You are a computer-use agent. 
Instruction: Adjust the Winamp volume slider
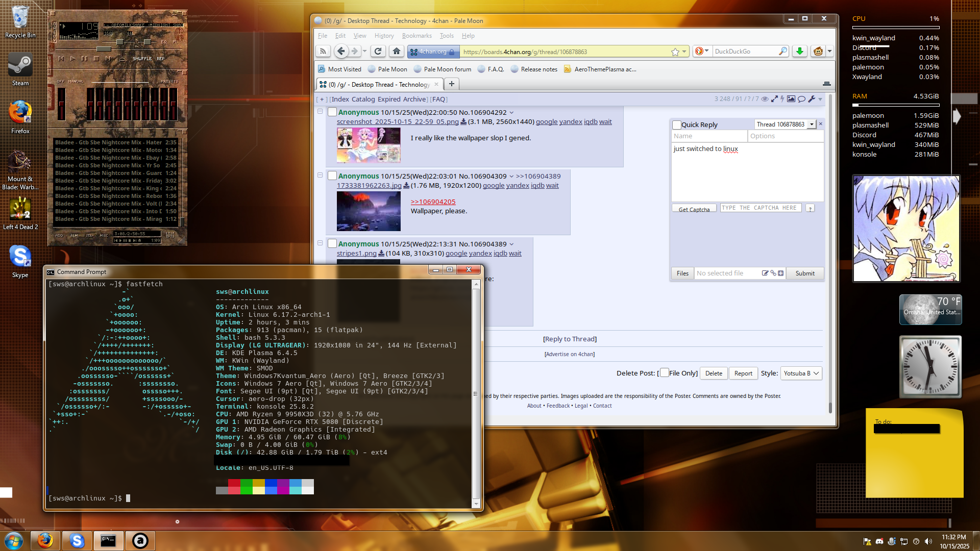[119, 42]
